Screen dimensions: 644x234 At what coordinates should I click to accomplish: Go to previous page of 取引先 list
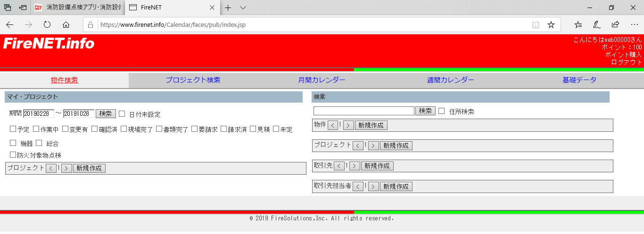click(339, 166)
